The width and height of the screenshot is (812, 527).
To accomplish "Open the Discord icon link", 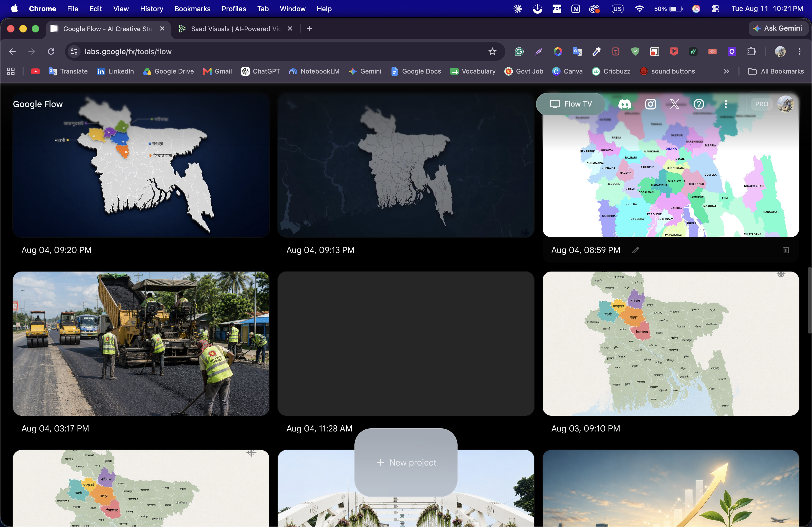I will tap(625, 104).
